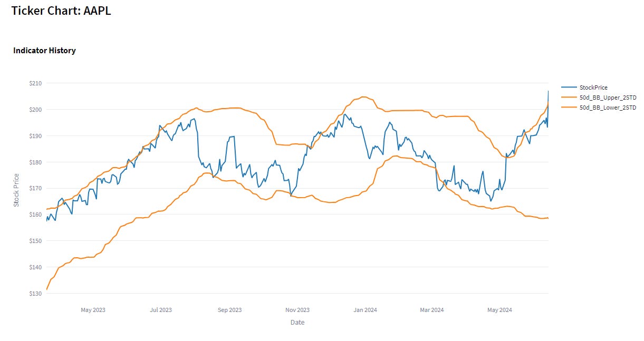Toggle the 50d_BB_Lower_2STD legend entry

pos(599,108)
